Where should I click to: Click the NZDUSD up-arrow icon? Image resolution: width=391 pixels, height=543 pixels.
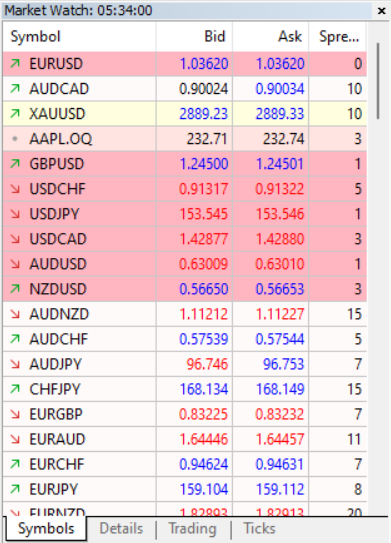(15, 289)
